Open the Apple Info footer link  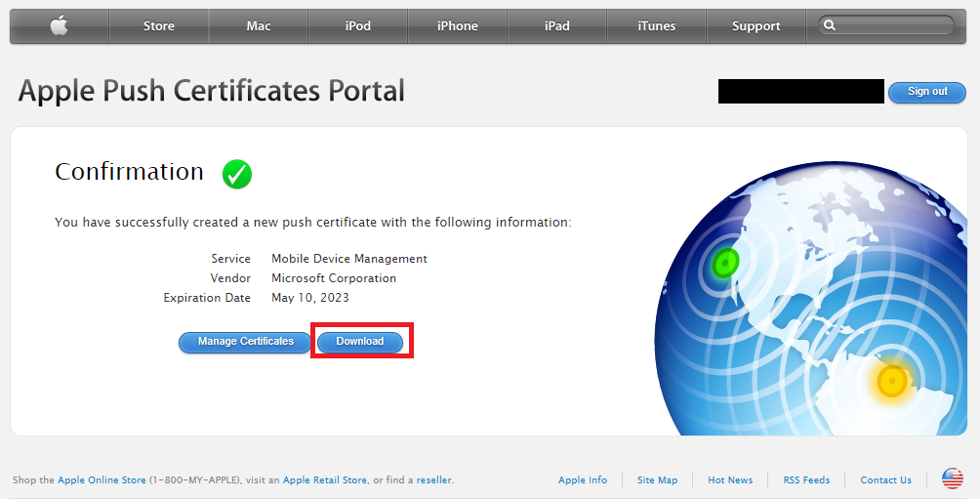tap(583, 480)
